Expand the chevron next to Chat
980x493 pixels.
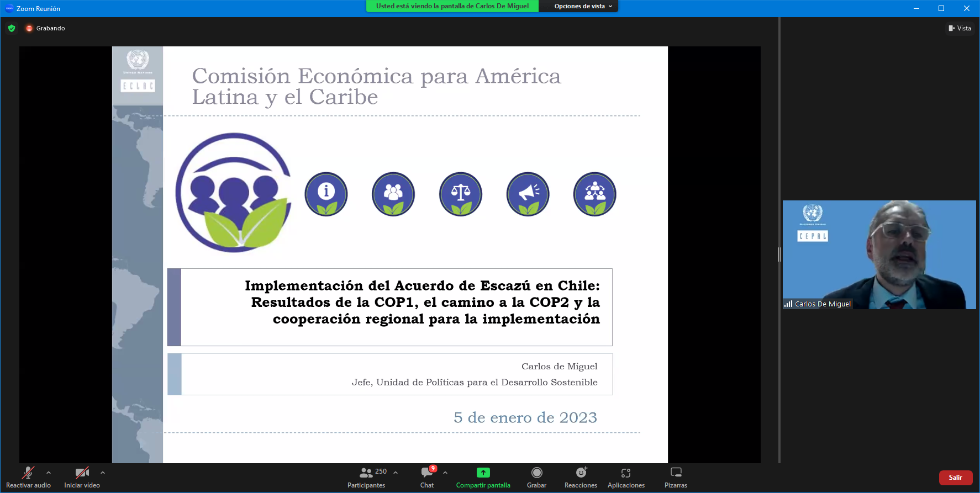point(445,473)
